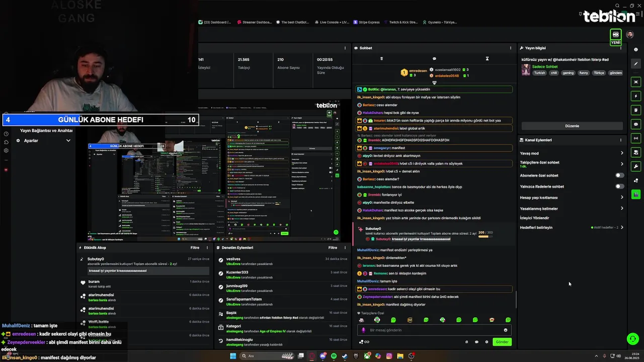Launch OBS Studio from the taskbar
The height and width of the screenshot is (362, 644).
[412, 356]
